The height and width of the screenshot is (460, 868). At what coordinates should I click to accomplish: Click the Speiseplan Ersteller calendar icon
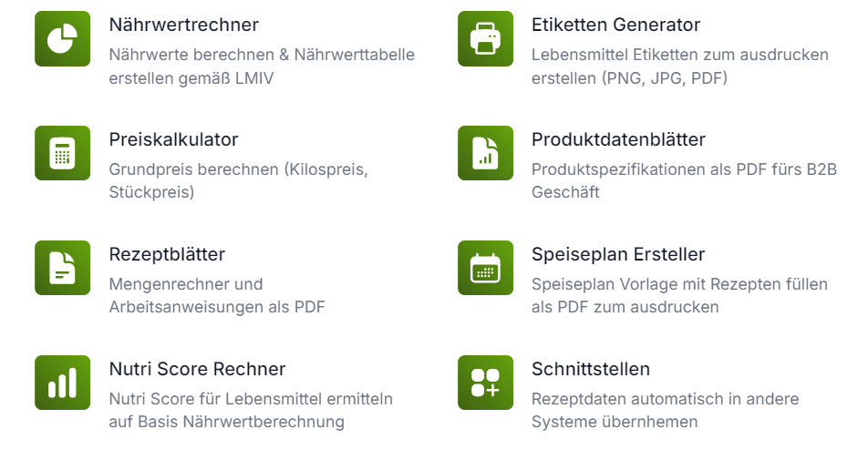click(485, 268)
